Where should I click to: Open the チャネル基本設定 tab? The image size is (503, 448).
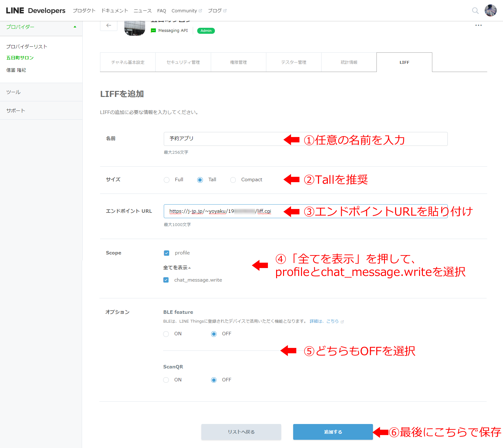coord(128,62)
